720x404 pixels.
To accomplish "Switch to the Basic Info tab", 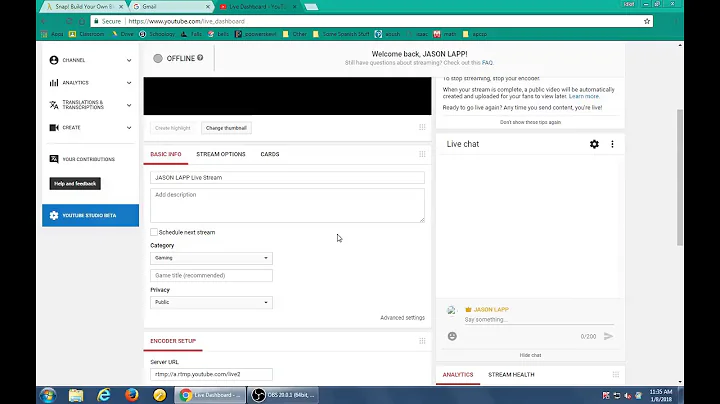I will coord(166,154).
